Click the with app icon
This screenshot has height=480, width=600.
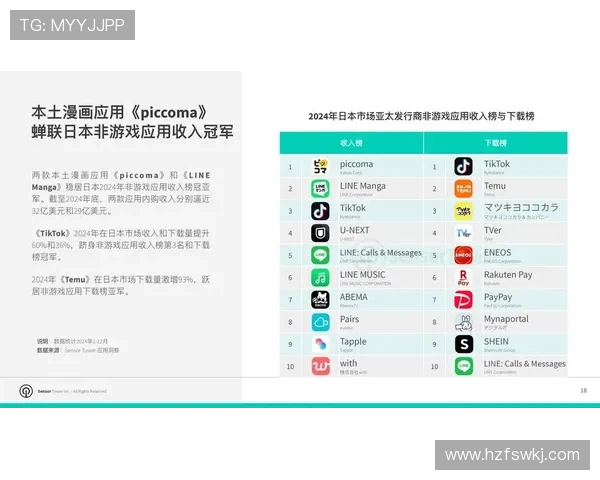coord(320,366)
